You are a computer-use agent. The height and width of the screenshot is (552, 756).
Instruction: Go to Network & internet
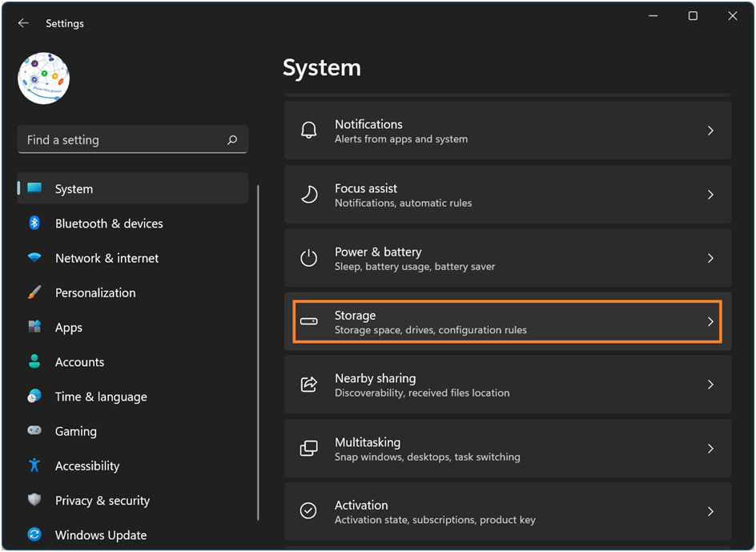click(133, 258)
